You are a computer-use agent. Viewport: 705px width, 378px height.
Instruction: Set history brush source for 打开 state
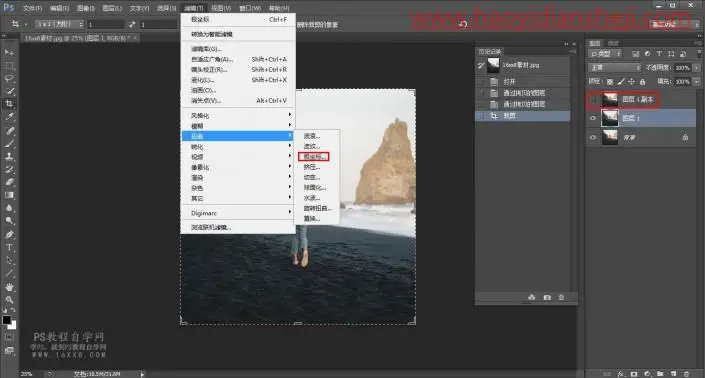482,82
